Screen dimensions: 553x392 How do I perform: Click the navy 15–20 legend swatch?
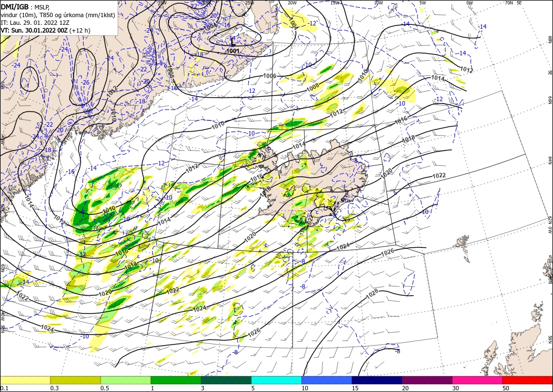coord(377,380)
